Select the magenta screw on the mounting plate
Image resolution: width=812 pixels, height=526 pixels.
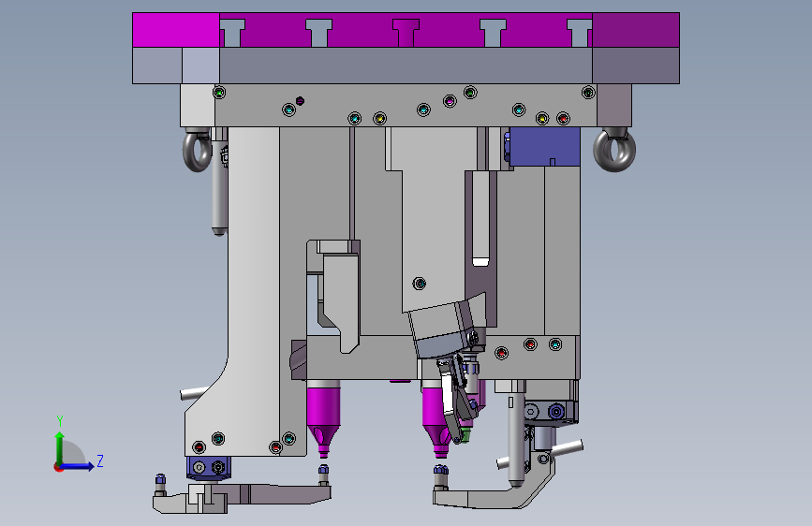450,101
